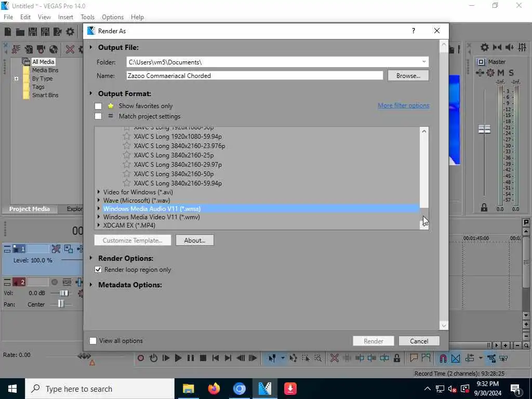Click the Loop Playback icon
Viewport: 532px width, 399px height.
pyautogui.click(x=153, y=358)
